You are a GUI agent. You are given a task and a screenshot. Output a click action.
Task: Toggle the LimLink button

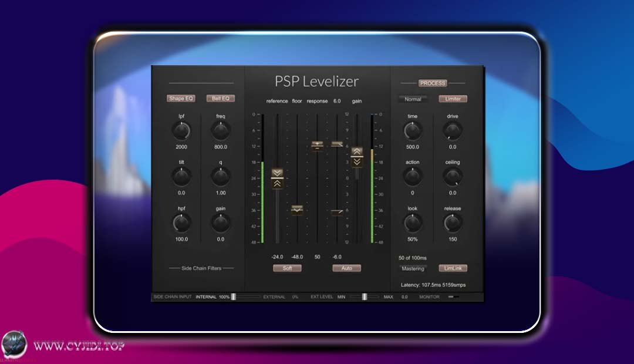pyautogui.click(x=453, y=268)
